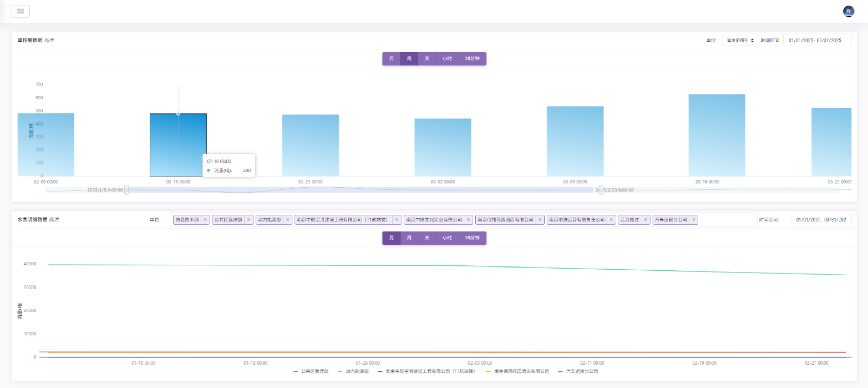Open the hamburger menu

click(x=21, y=11)
